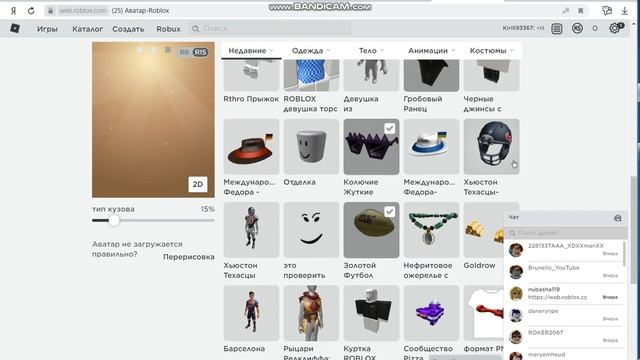The height and width of the screenshot is (360, 640).
Task: Open the chat new conversation icon
Action: [618, 218]
